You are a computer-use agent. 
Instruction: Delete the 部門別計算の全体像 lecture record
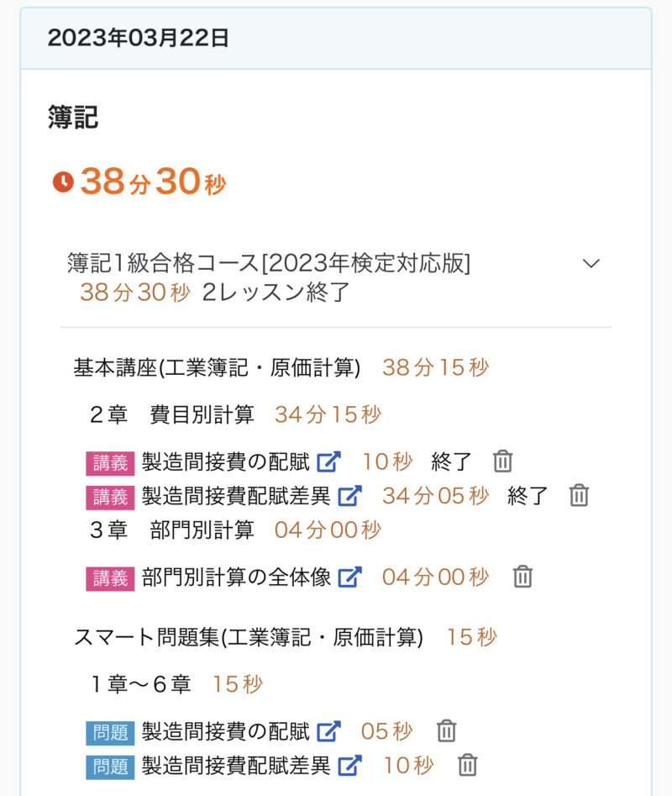click(x=522, y=577)
